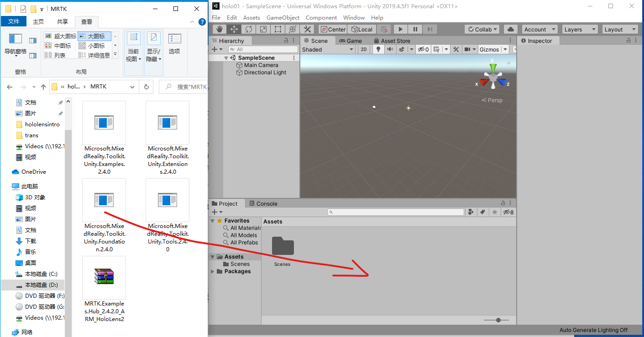The image size is (644, 337).
Task: Collapse Favorites in Project panel
Action: 213,221
